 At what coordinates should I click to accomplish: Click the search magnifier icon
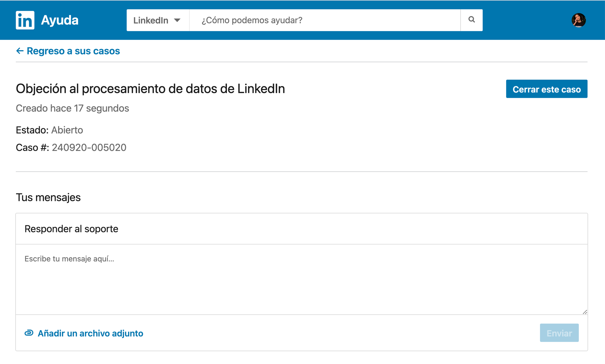(472, 20)
